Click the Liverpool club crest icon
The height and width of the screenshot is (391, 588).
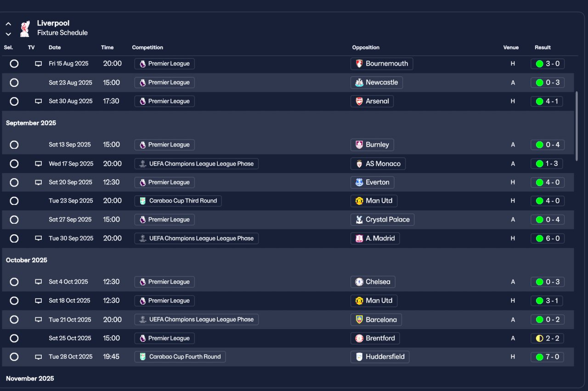25,28
